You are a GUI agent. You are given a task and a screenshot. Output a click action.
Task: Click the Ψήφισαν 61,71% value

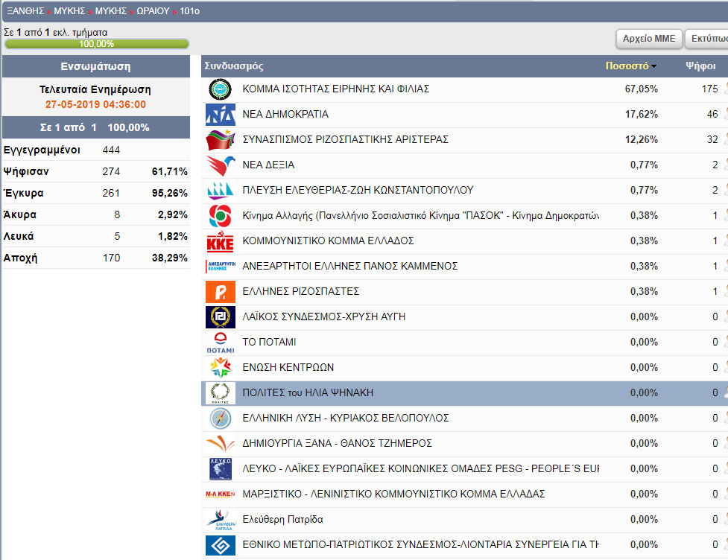[x=169, y=172]
